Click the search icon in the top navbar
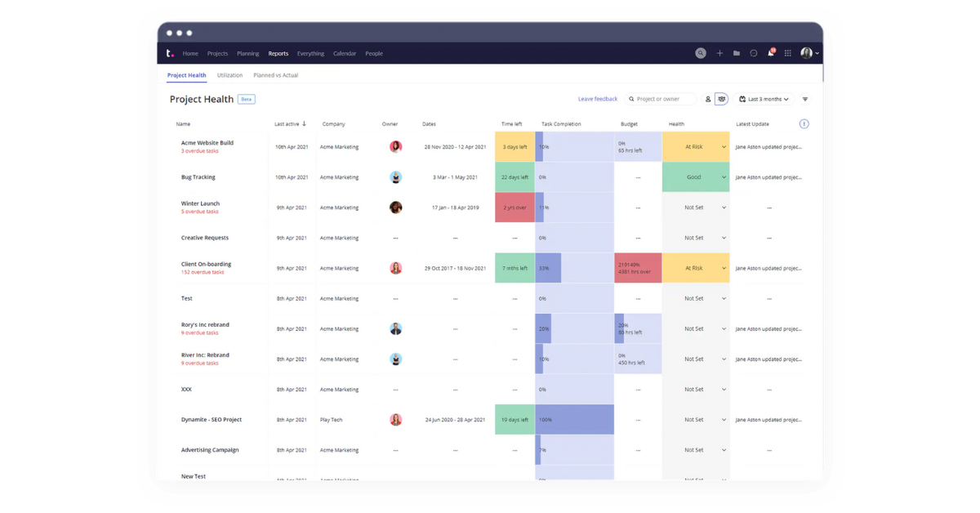 click(701, 53)
